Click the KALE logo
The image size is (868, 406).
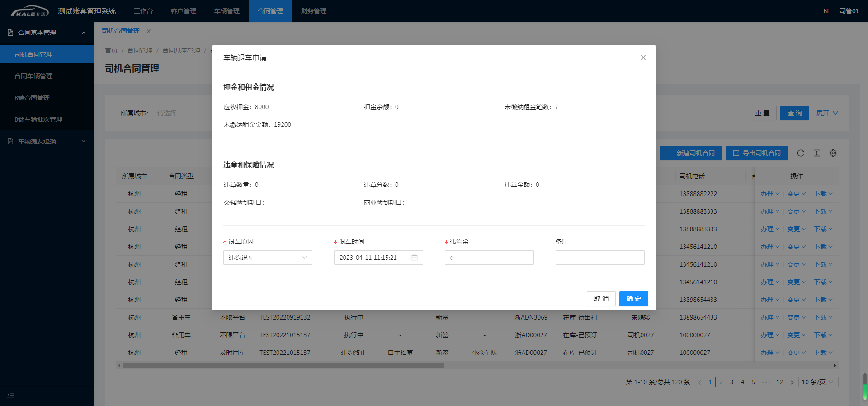click(x=29, y=11)
